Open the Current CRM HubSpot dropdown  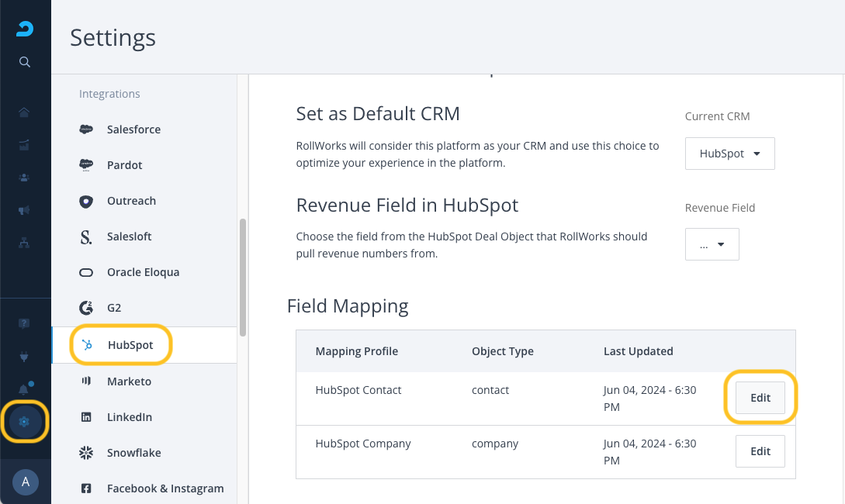pyautogui.click(x=729, y=154)
